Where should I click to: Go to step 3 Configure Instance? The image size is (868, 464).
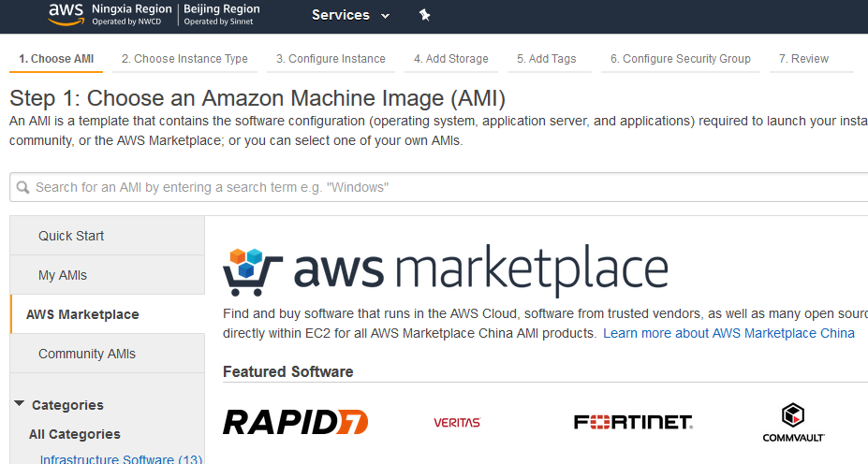331,59
